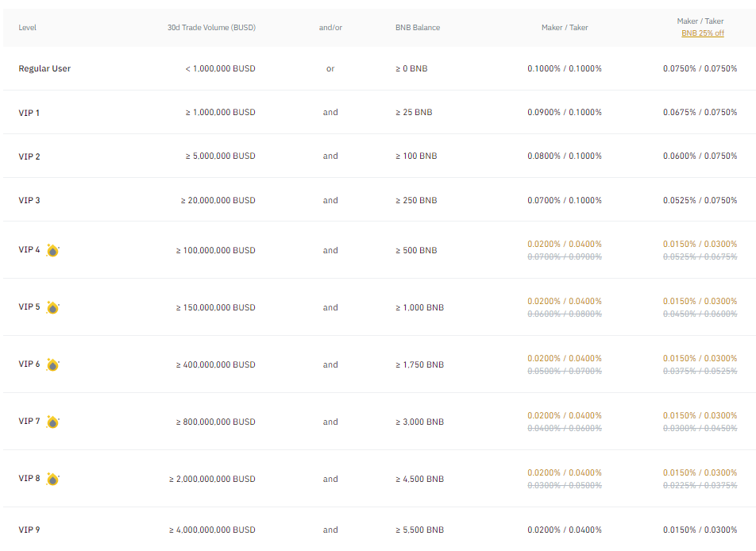This screenshot has width=756, height=551.
Task: Click the struck-through 0.0300% / 0.0450% fee
Action: point(700,428)
